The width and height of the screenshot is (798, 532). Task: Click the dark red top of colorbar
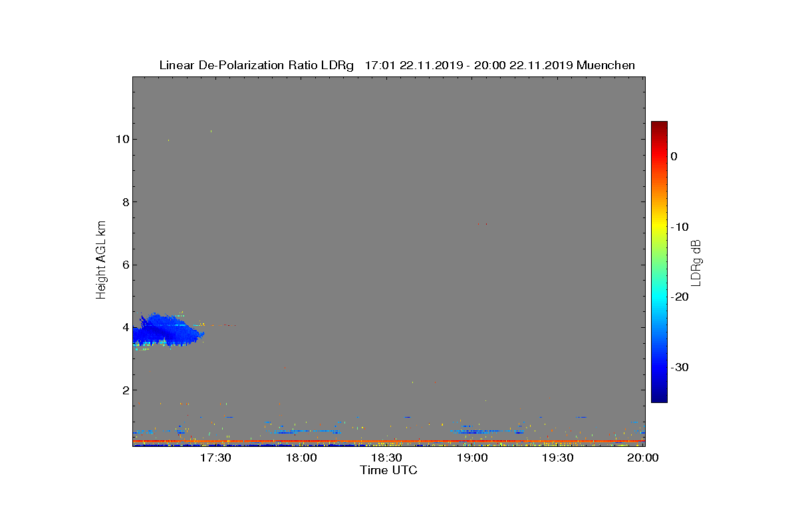[x=659, y=126]
